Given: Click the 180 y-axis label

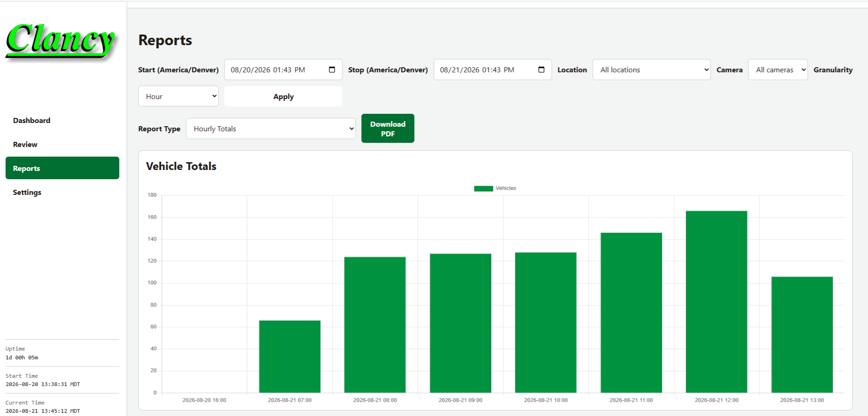Looking at the screenshot, I should pos(152,195).
